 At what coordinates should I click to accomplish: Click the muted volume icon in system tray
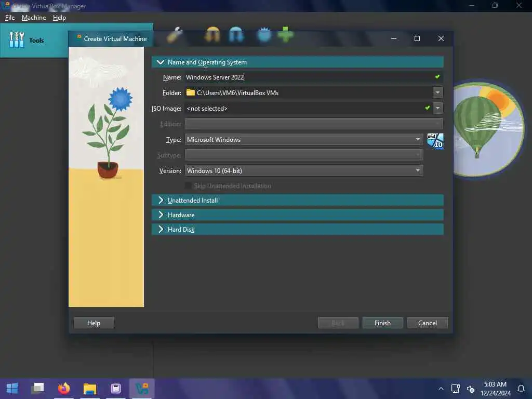tap(471, 389)
